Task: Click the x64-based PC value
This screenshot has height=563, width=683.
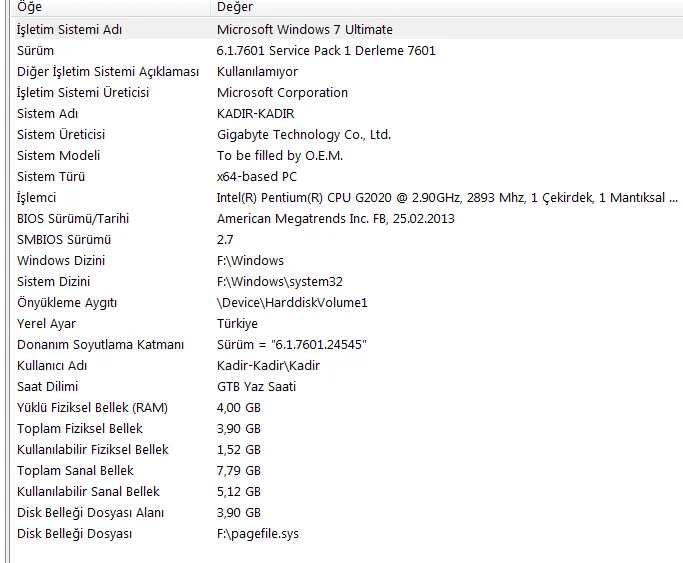Action: [257, 176]
